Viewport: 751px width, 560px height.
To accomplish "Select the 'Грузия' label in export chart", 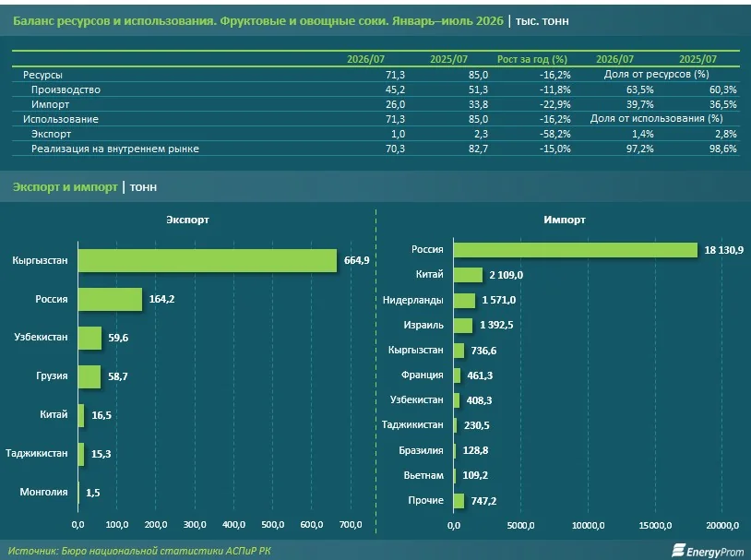I will 52,376.
